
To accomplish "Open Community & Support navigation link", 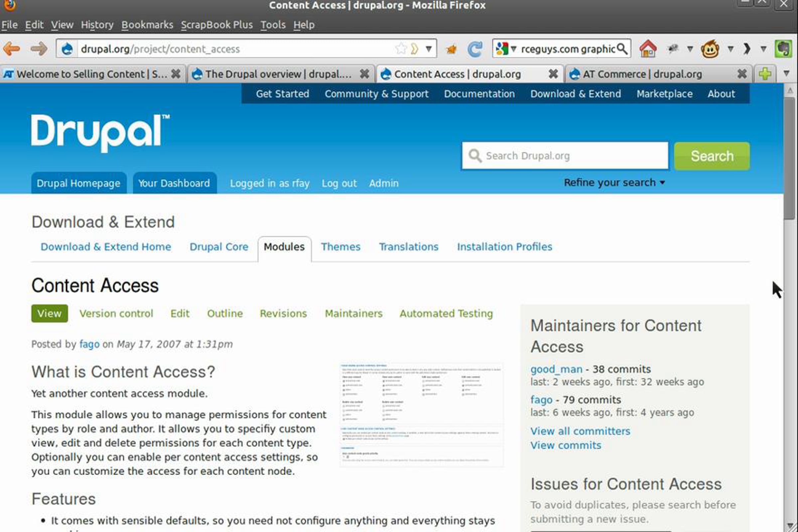I will click(x=377, y=94).
